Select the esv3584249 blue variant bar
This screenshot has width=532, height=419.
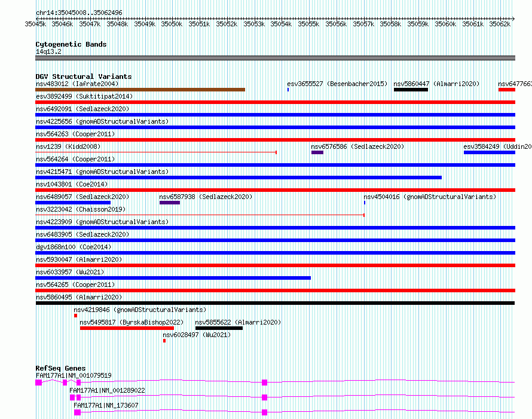tap(489, 152)
